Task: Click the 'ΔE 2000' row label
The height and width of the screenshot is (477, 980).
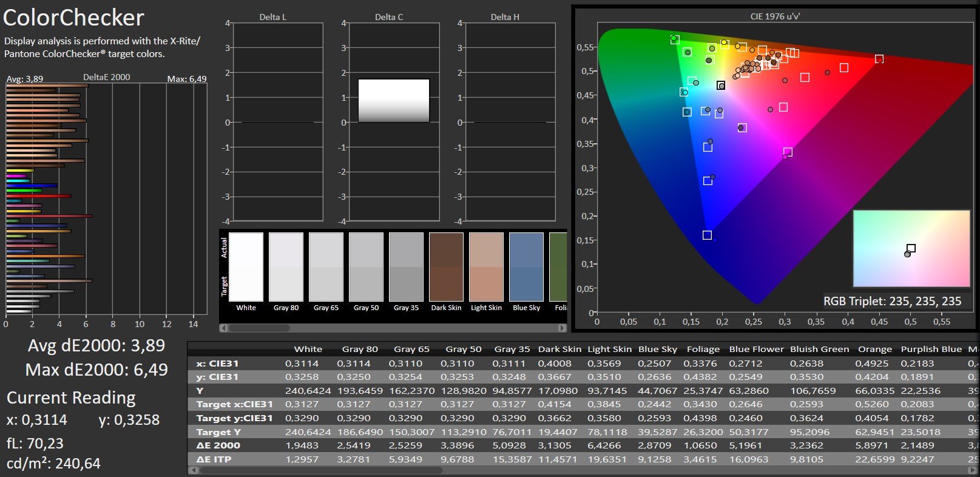Action: (218, 445)
